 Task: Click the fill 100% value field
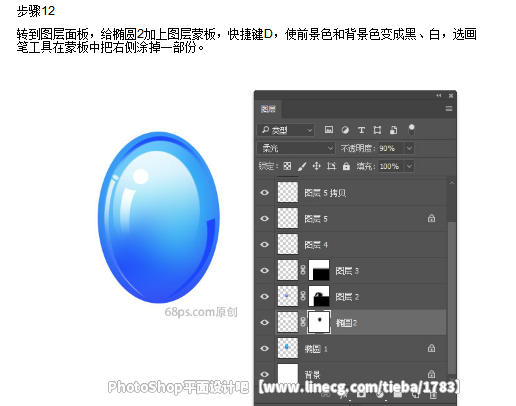pos(391,166)
